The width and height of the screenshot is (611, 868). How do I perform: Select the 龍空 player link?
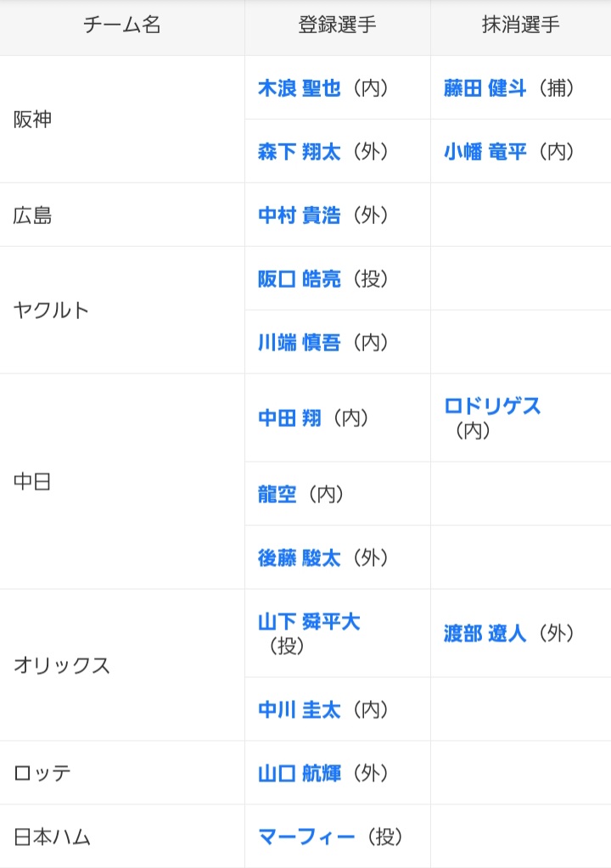[277, 495]
